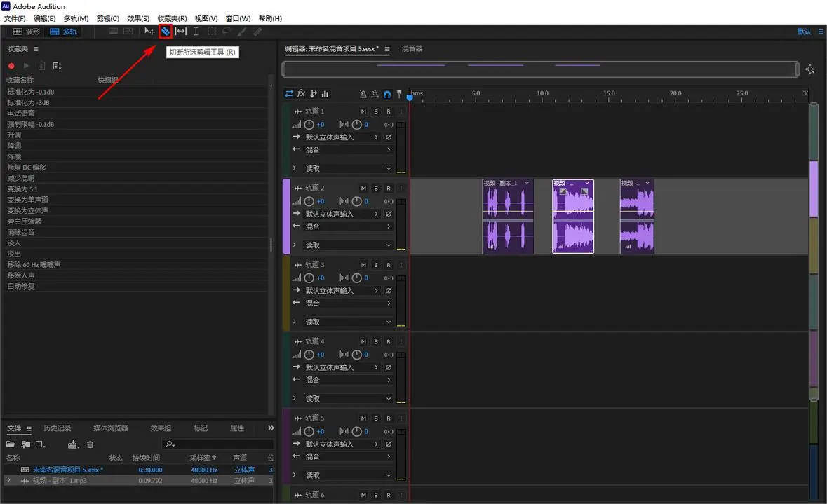Solo 轨道 1 with S button
Viewport: 827px width, 504px height.
pyautogui.click(x=376, y=111)
